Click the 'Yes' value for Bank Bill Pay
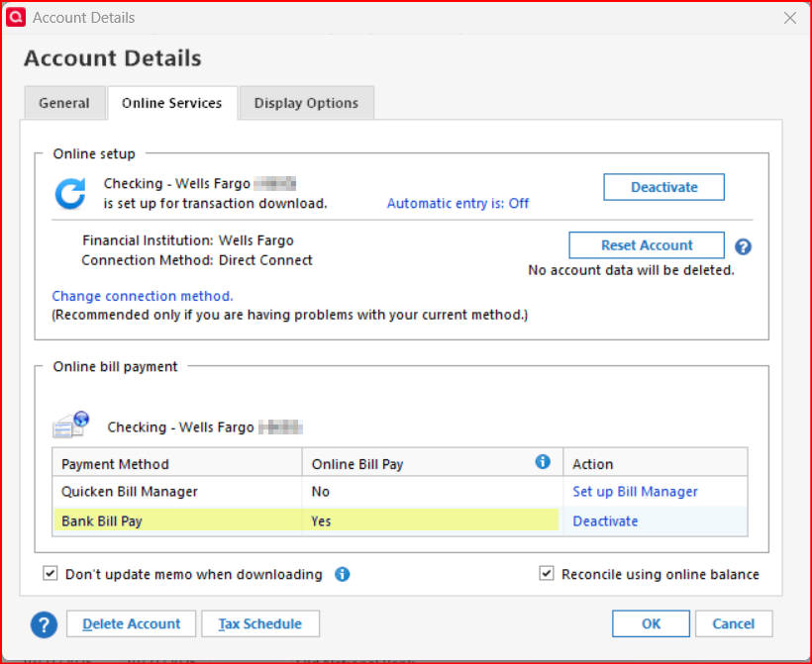 tap(321, 521)
